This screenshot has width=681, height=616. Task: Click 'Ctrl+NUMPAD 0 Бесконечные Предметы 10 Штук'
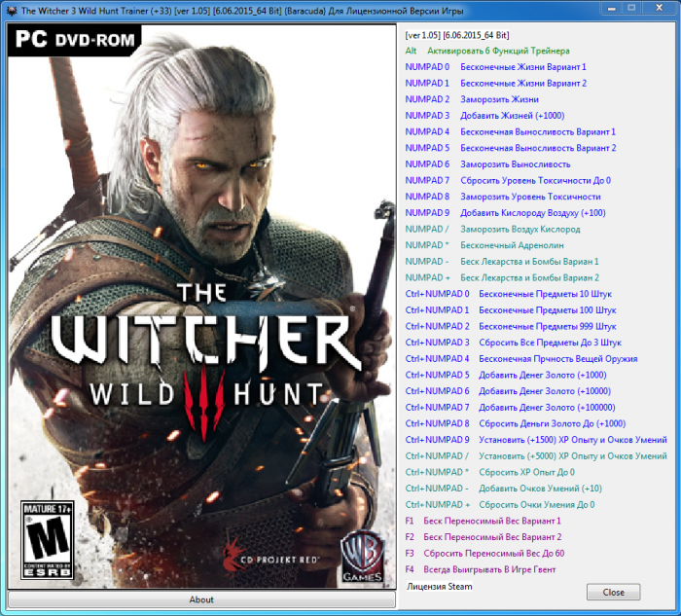pyautogui.click(x=509, y=294)
